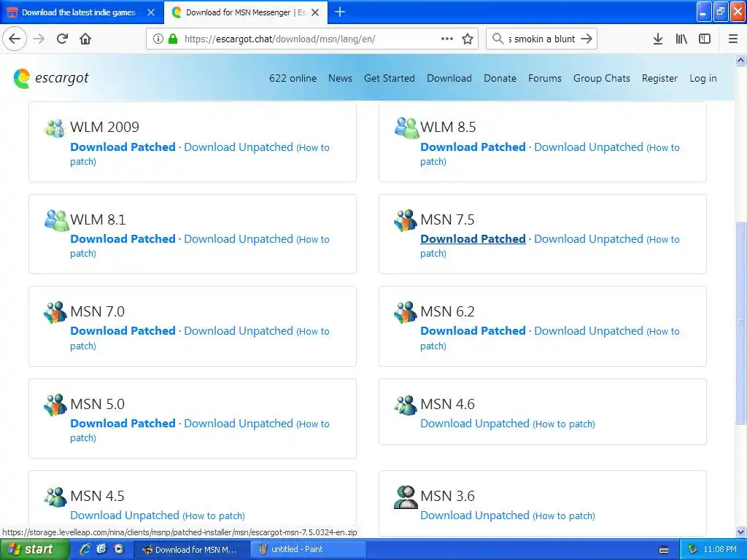Download Unpatched MSN 7.5
The image size is (747, 560).
click(589, 239)
